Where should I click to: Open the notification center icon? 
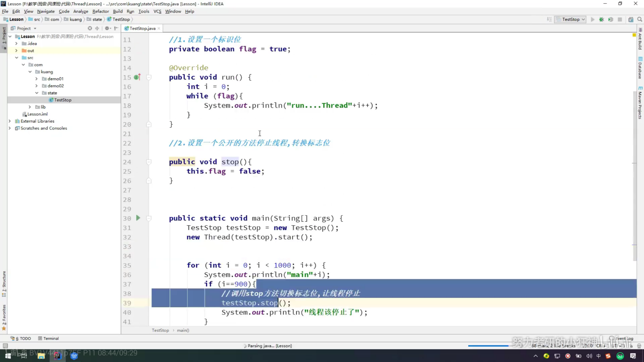[633, 356]
